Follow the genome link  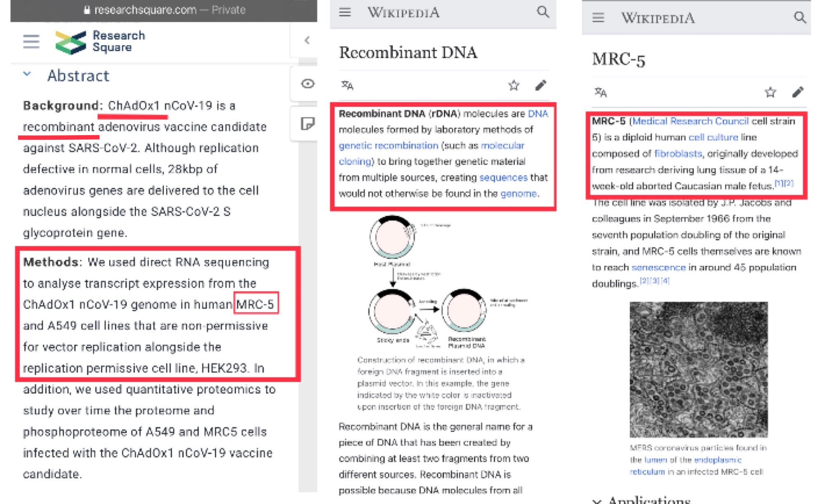[519, 194]
